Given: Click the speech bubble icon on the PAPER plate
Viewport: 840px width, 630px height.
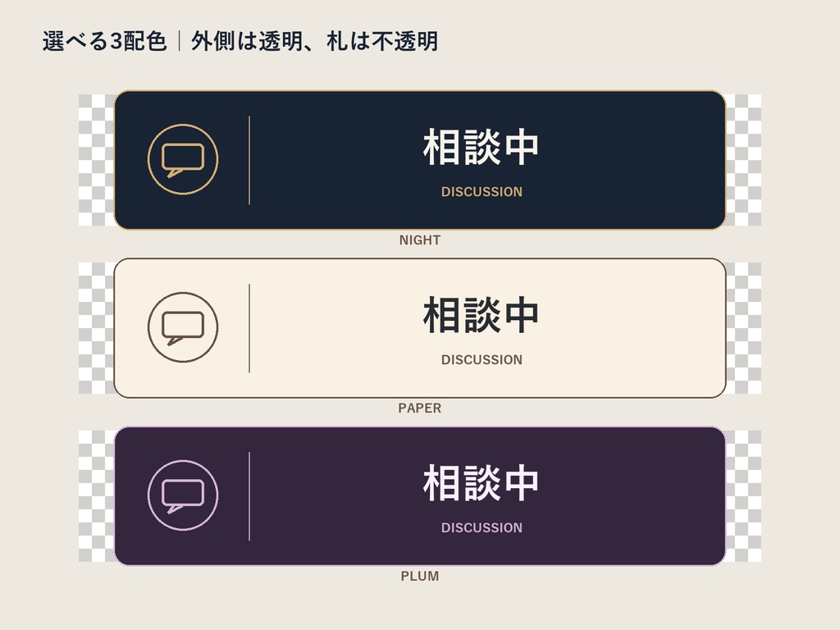Looking at the screenshot, I should (183, 327).
